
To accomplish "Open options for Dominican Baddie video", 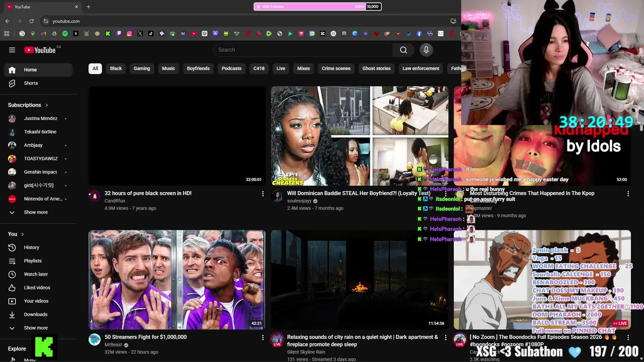I will point(445,194).
